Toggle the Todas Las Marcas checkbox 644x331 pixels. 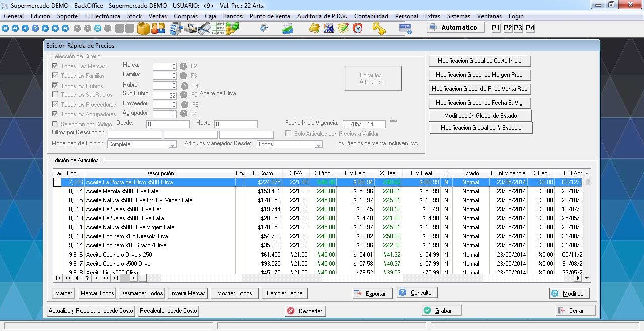55,66
